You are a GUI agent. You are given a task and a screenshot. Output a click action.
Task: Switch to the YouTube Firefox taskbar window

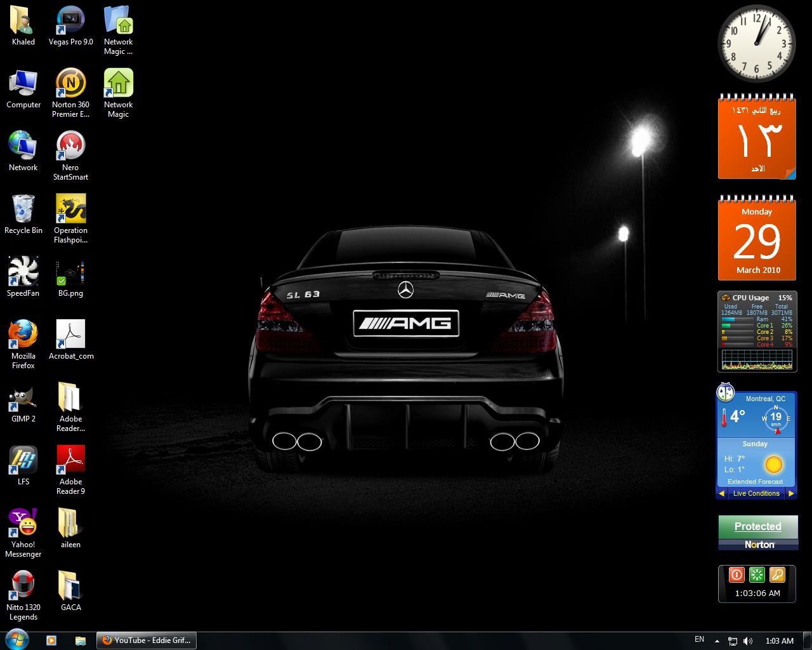click(147, 640)
